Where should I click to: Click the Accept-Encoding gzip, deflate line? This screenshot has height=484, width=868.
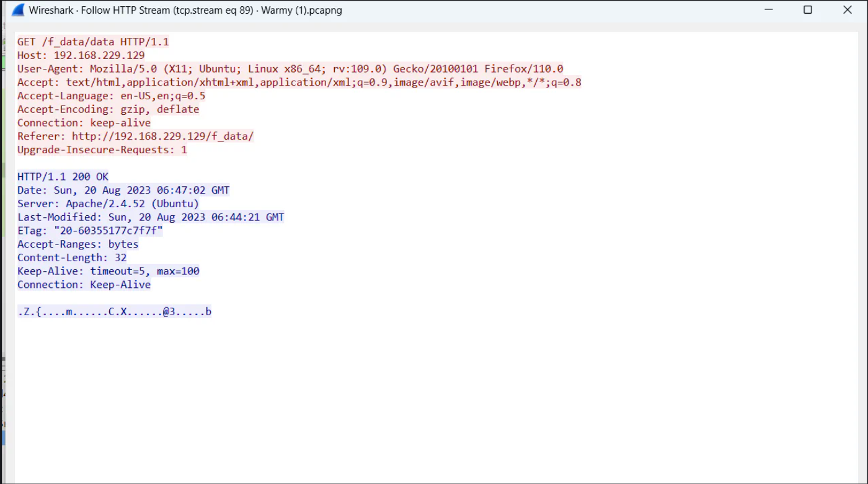click(108, 110)
